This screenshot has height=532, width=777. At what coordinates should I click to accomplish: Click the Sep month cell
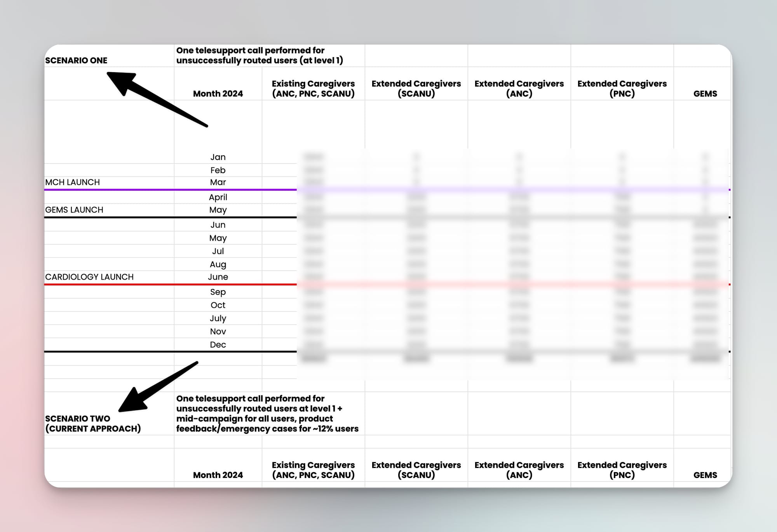pyautogui.click(x=218, y=292)
